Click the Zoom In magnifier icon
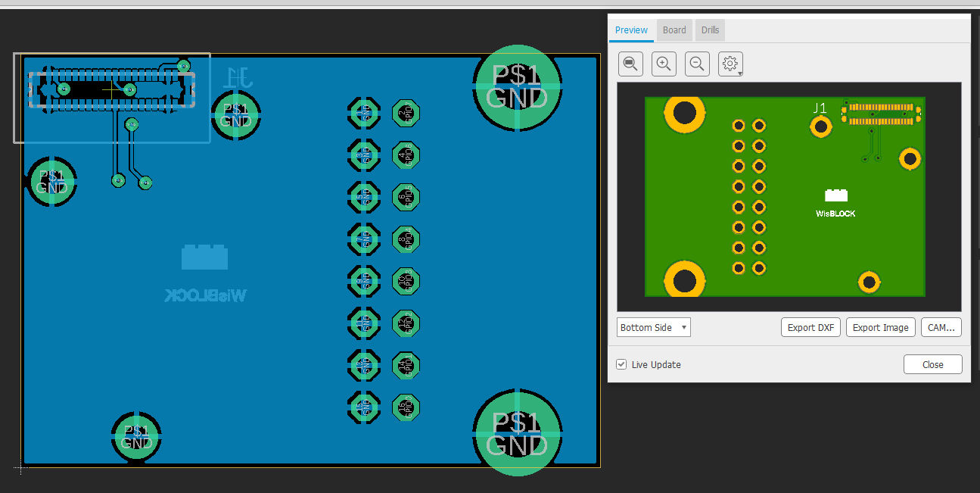980x493 pixels. (x=664, y=64)
